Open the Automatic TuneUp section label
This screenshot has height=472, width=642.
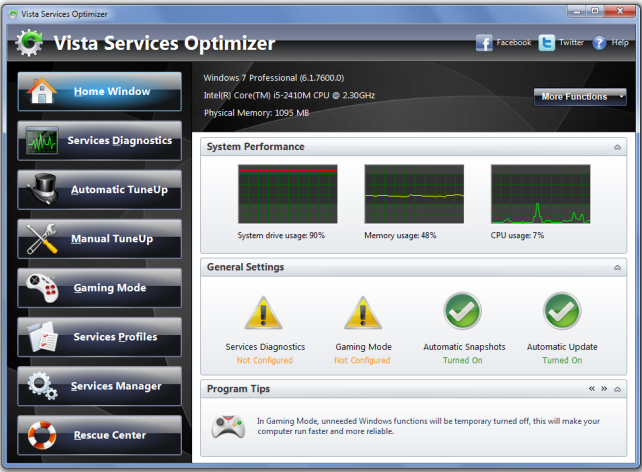119,190
